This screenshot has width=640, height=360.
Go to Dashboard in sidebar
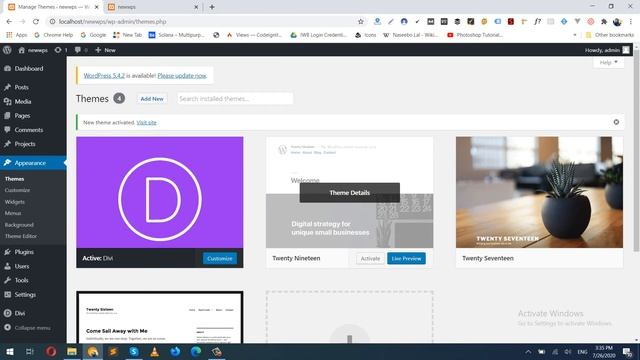[x=29, y=69]
